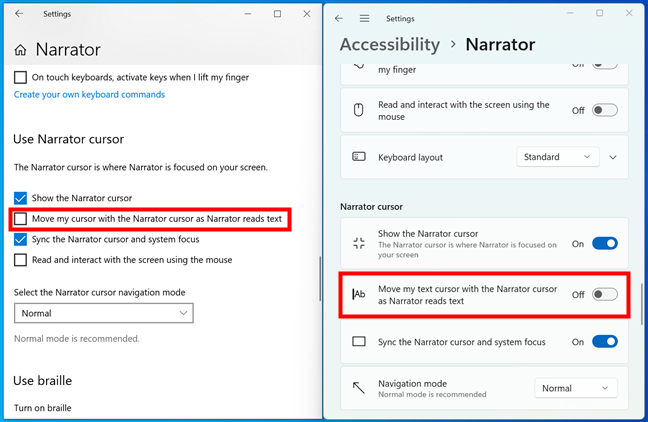Click the home icon beside Narrator heading
This screenshot has width=648, height=422.
tap(20, 50)
